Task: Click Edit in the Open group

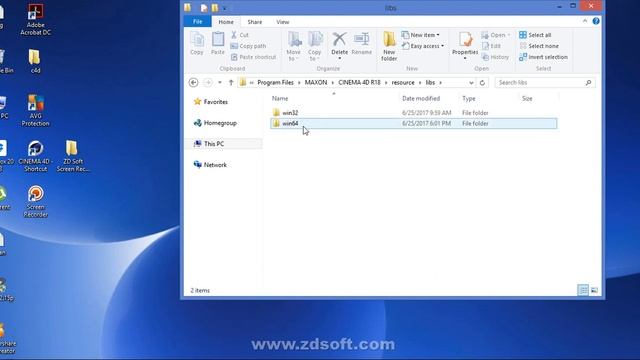Action: 491,46
